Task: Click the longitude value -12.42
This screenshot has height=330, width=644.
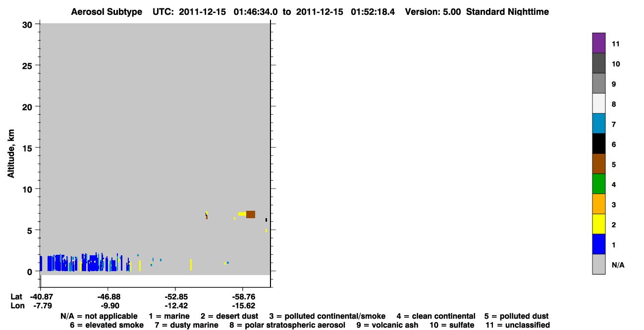Action: (175, 306)
